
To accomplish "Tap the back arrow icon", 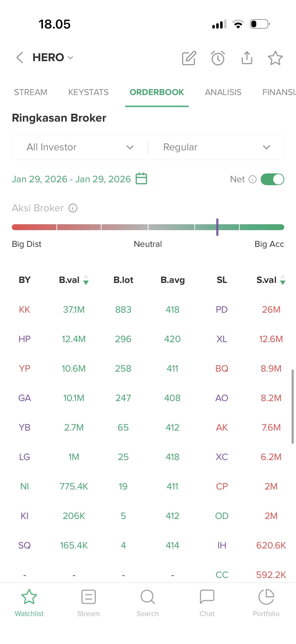I will pyautogui.click(x=20, y=57).
